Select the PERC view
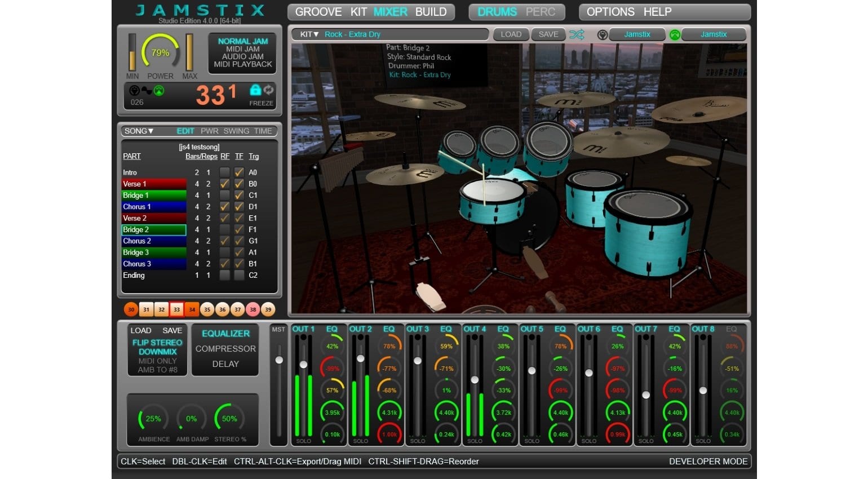 click(x=540, y=12)
